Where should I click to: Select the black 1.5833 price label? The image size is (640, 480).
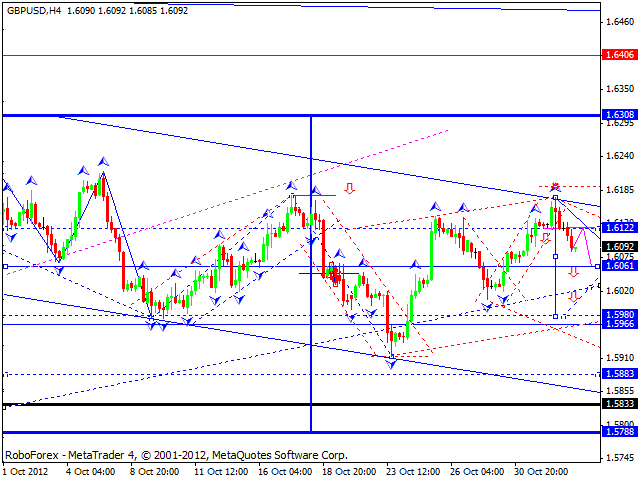[620, 404]
